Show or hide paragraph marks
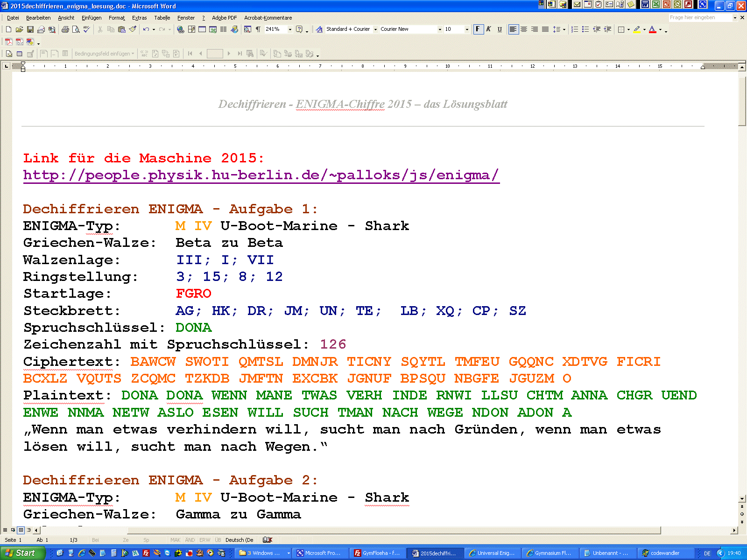Viewport: 747px width, 560px height. tap(258, 29)
